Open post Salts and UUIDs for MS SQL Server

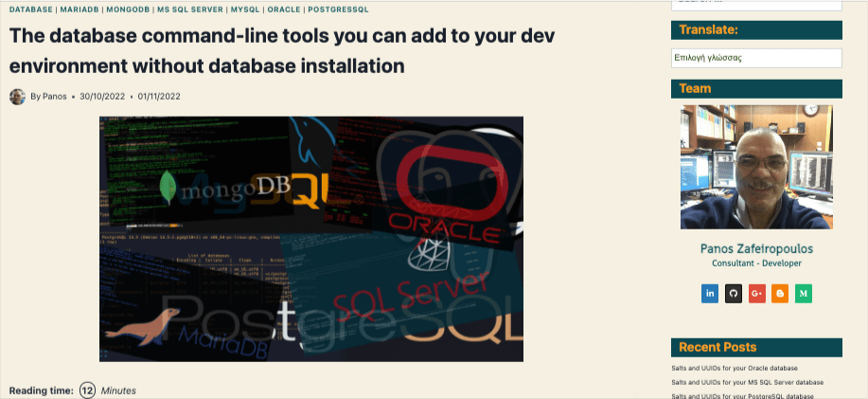pos(748,382)
